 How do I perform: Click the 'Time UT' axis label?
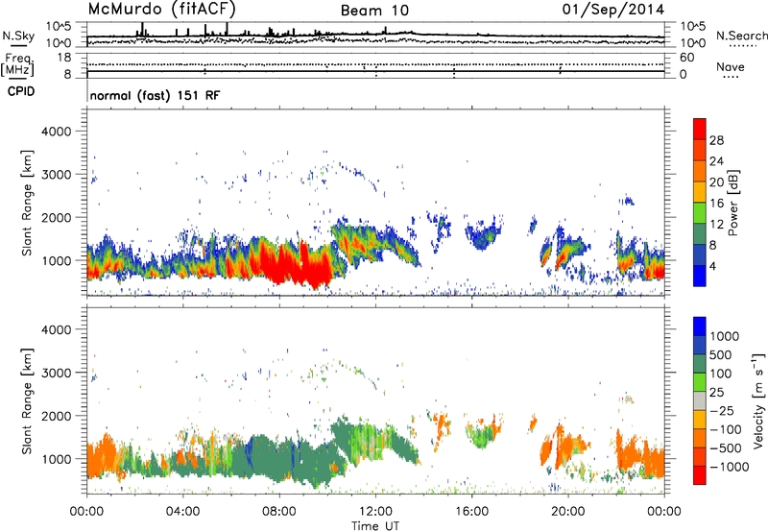pyautogui.click(x=375, y=526)
